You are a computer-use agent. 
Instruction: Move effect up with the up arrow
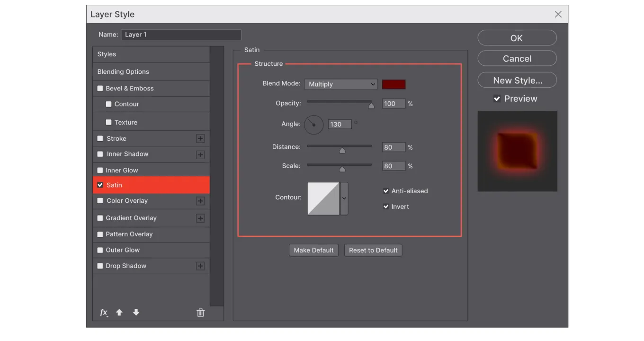tap(119, 313)
